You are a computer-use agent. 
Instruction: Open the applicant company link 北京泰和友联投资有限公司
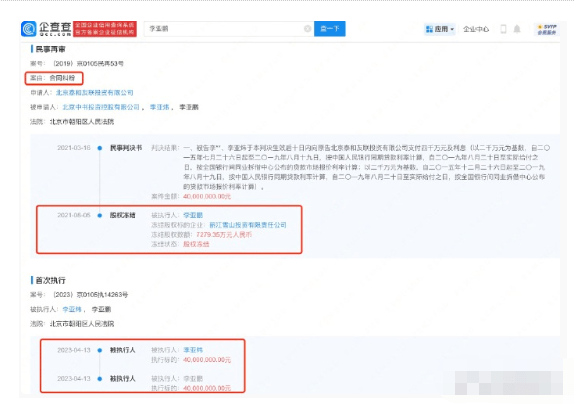pos(94,93)
